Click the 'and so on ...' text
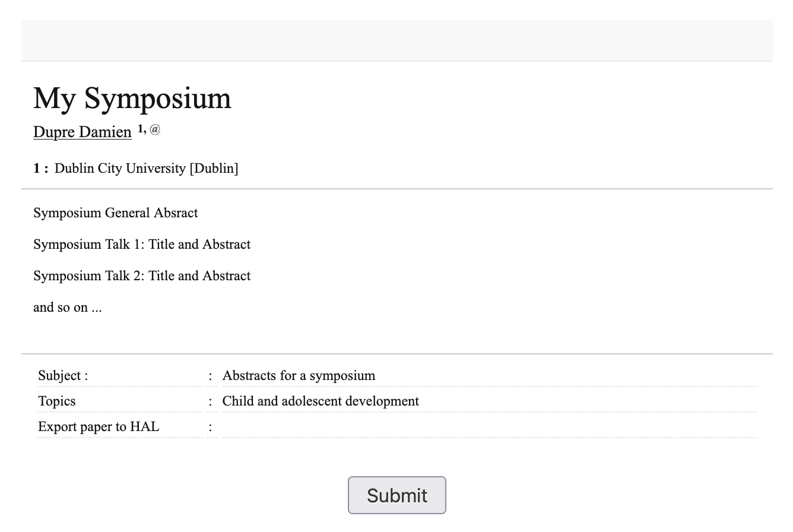Screen dimensions: 793x532 pyautogui.click(x=68, y=307)
